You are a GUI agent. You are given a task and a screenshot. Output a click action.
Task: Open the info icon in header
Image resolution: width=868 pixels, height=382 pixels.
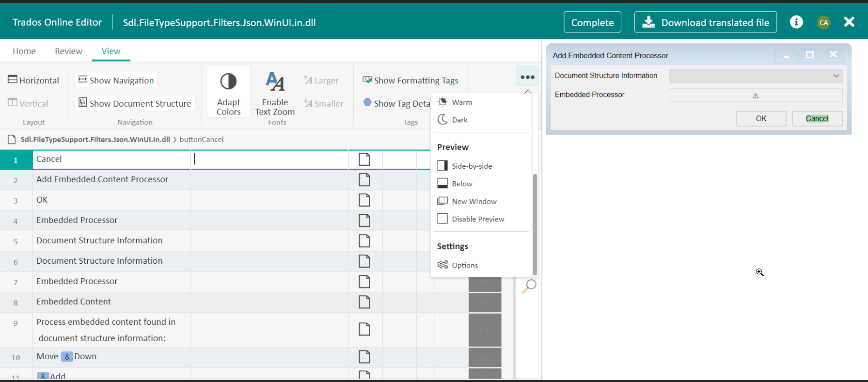coord(796,22)
